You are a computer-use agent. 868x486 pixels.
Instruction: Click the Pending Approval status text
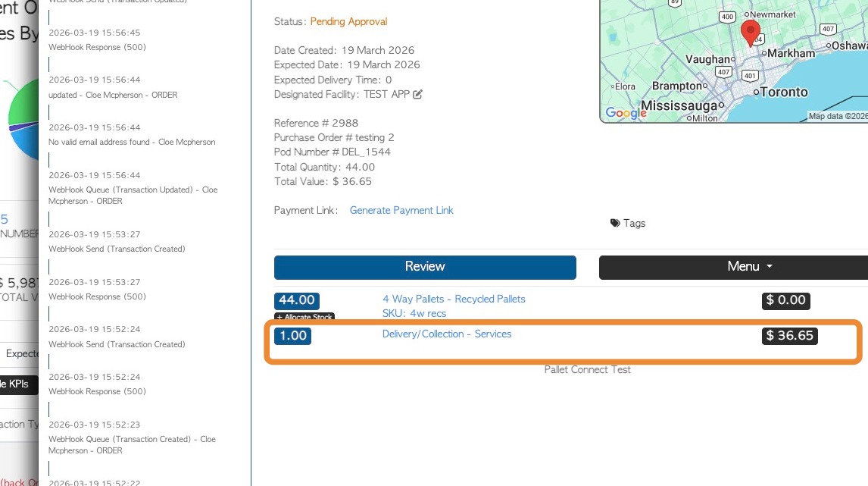coord(348,22)
